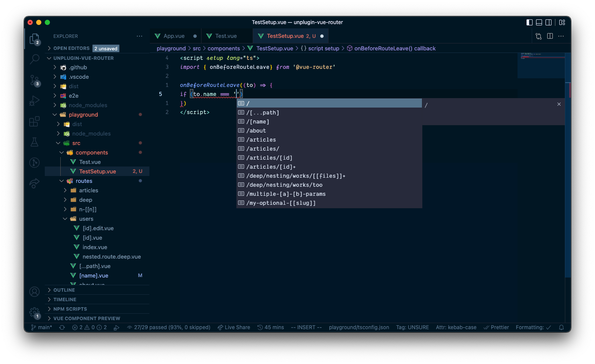The width and height of the screenshot is (595, 364).
Task: Click the editor minimap preview
Action: click(541, 66)
